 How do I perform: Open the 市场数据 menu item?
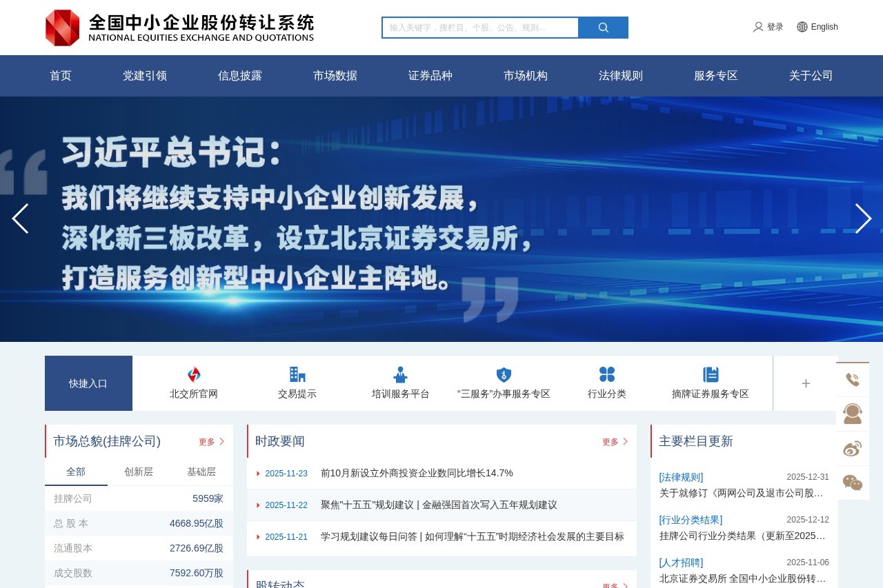(x=335, y=76)
